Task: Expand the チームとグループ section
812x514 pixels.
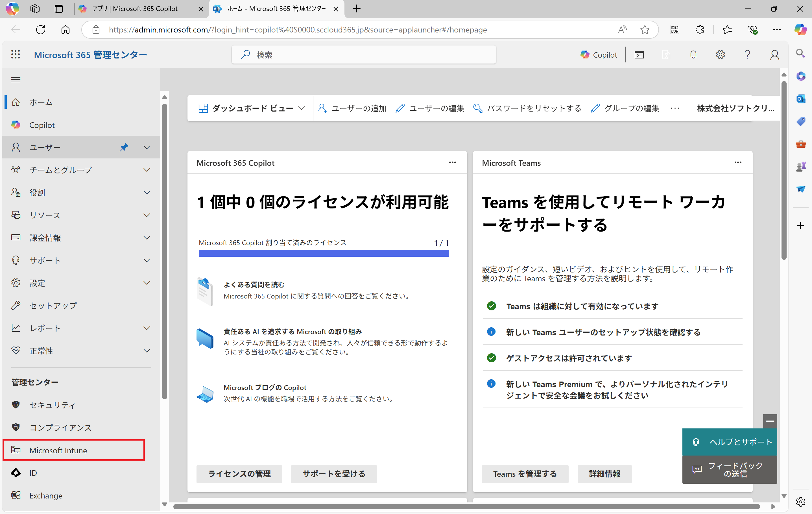Action: [147, 170]
